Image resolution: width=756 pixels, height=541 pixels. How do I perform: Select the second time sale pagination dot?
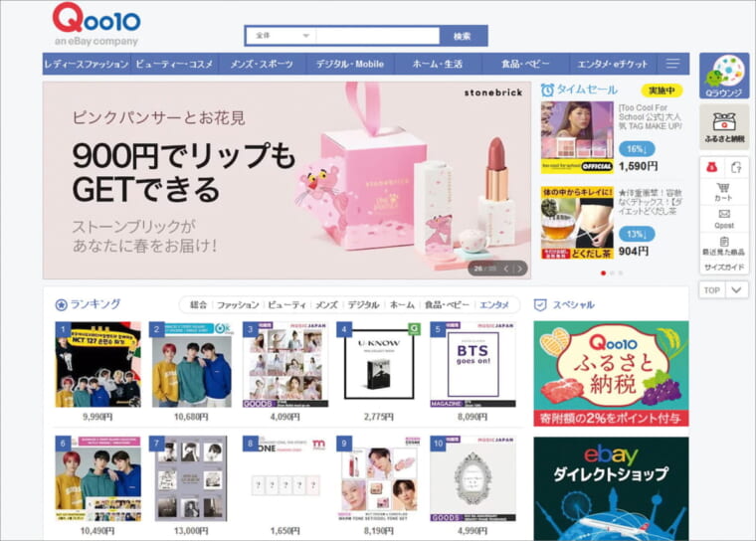coord(612,272)
